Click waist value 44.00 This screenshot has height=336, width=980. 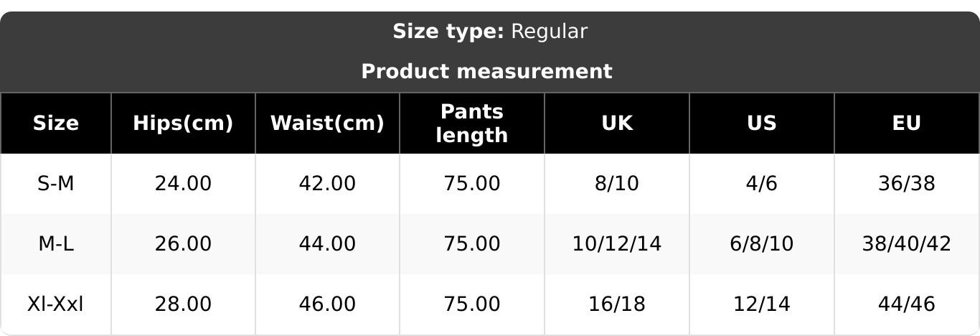327,244
